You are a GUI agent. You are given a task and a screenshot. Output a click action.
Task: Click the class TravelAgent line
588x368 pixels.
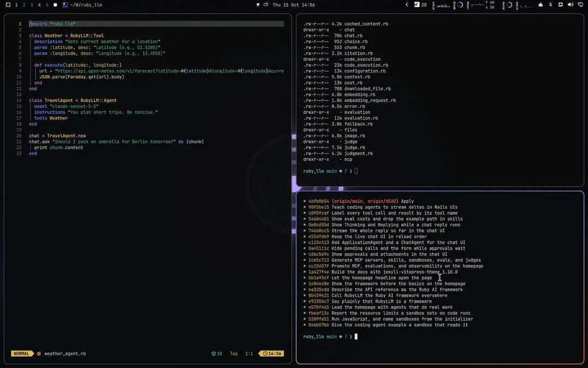(73, 100)
